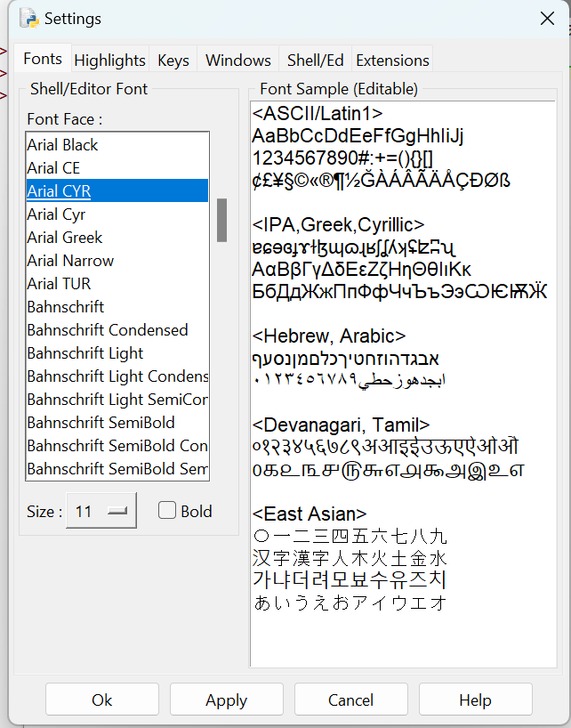Open Help for Settings
The image size is (571, 728).
pos(475,700)
